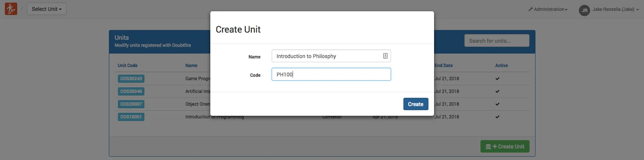The width and height of the screenshot is (644, 160).
Task: Click the autofill icon in Name field
Action: pyautogui.click(x=385, y=56)
